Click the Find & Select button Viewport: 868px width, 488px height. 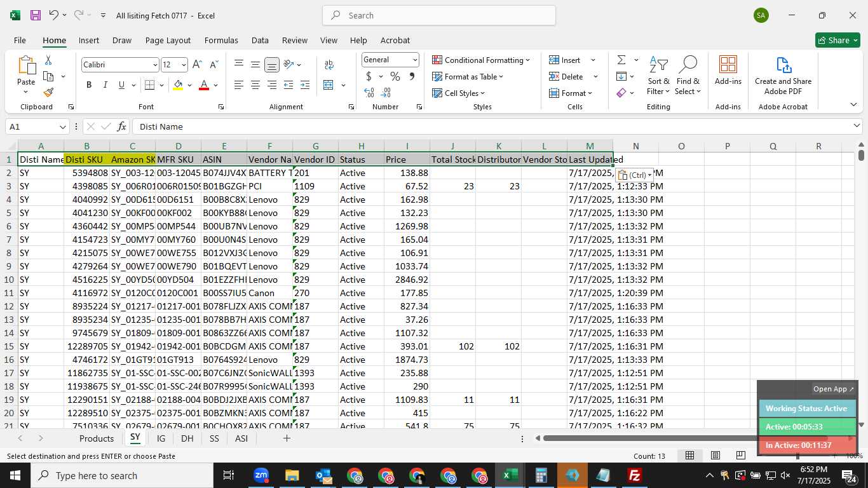pos(688,76)
